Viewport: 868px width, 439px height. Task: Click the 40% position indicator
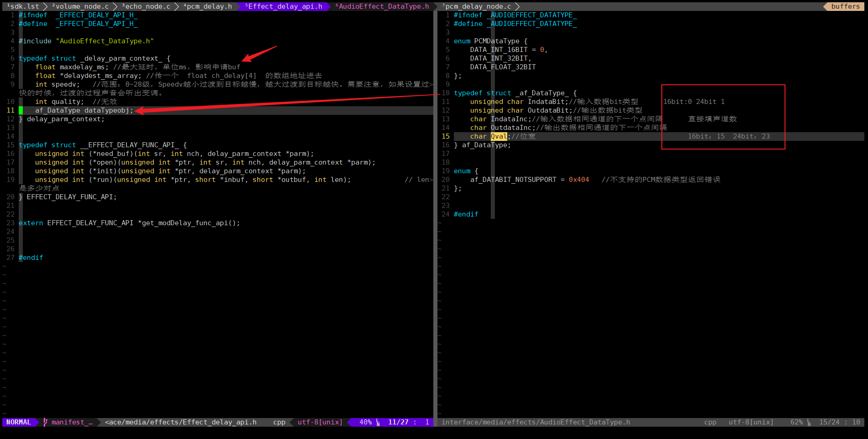365,422
